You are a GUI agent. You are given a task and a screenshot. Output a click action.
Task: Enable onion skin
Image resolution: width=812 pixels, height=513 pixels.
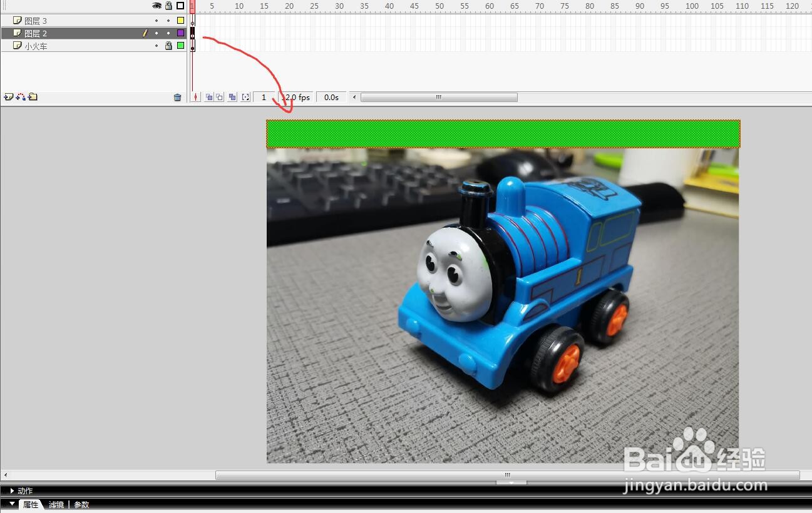[x=209, y=97]
